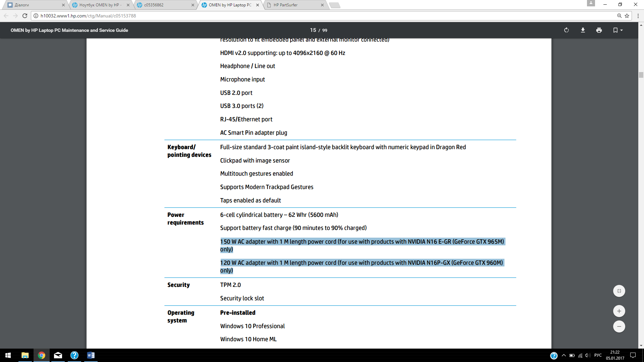Viewport: 644px width, 362px height.
Task: Click the scrollbar up arrow
Action: pyautogui.click(x=641, y=25)
